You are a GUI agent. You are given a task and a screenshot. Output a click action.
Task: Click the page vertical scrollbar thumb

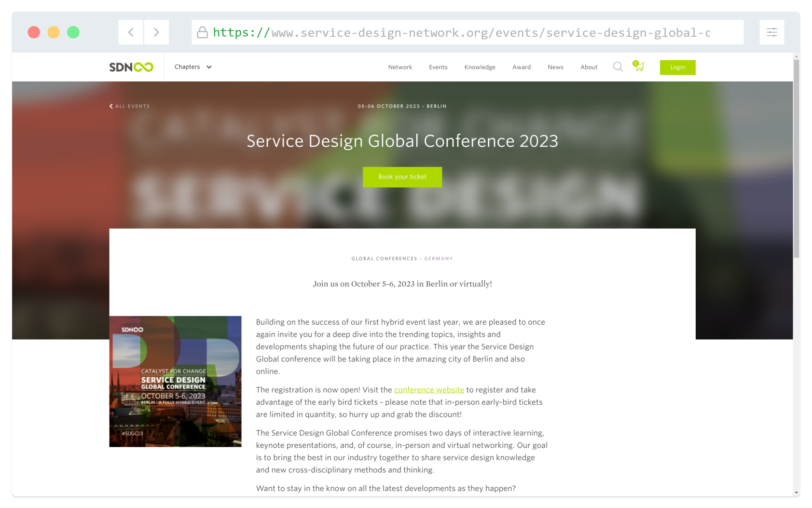796,159
